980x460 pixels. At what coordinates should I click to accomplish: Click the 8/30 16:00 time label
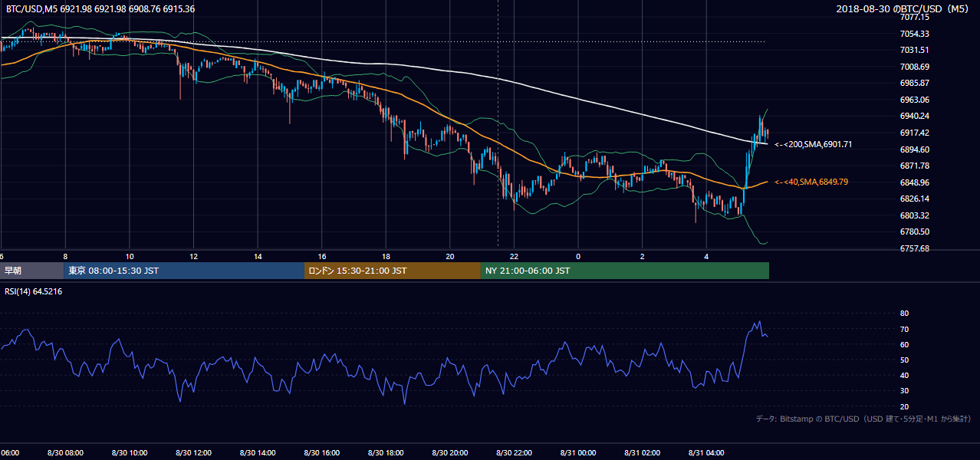pyautogui.click(x=322, y=453)
